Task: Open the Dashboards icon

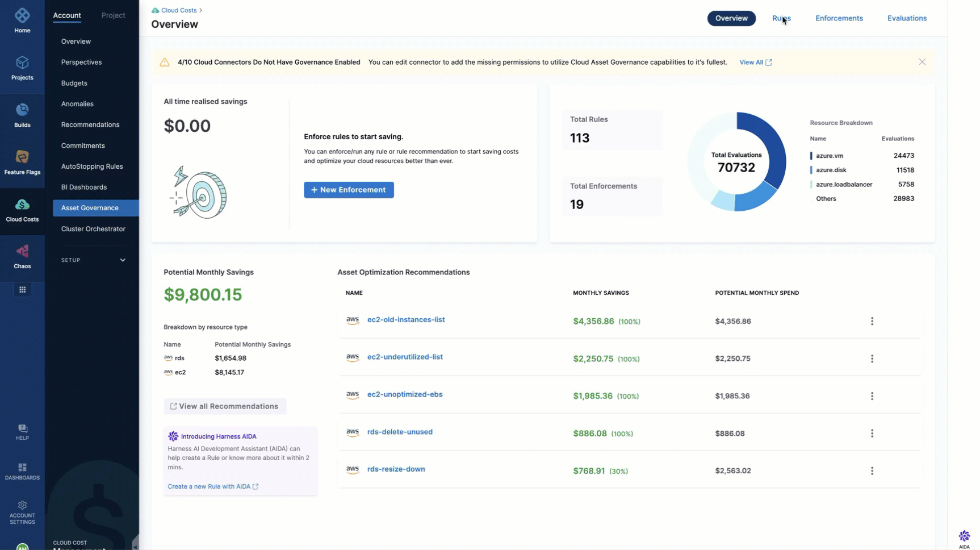Action: pyautogui.click(x=22, y=468)
